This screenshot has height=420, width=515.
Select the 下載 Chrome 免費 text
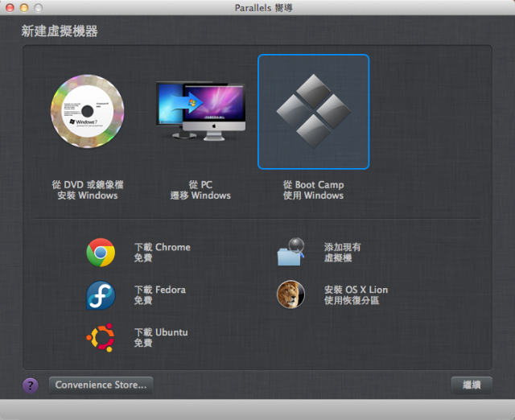coord(163,252)
